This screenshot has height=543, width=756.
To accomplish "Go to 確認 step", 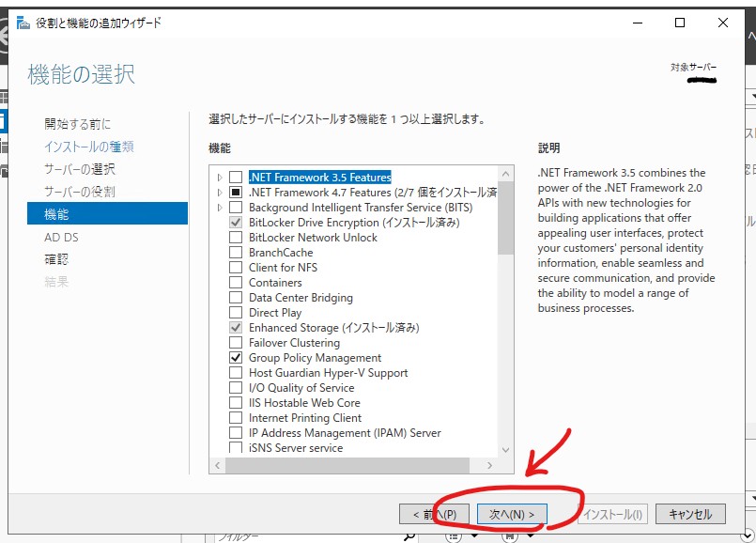I will click(x=56, y=259).
